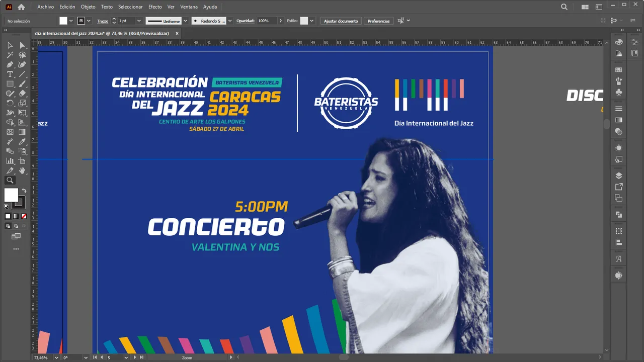The width and height of the screenshot is (644, 362).
Task: Enable Draw Behind mode
Action: (x=16, y=226)
